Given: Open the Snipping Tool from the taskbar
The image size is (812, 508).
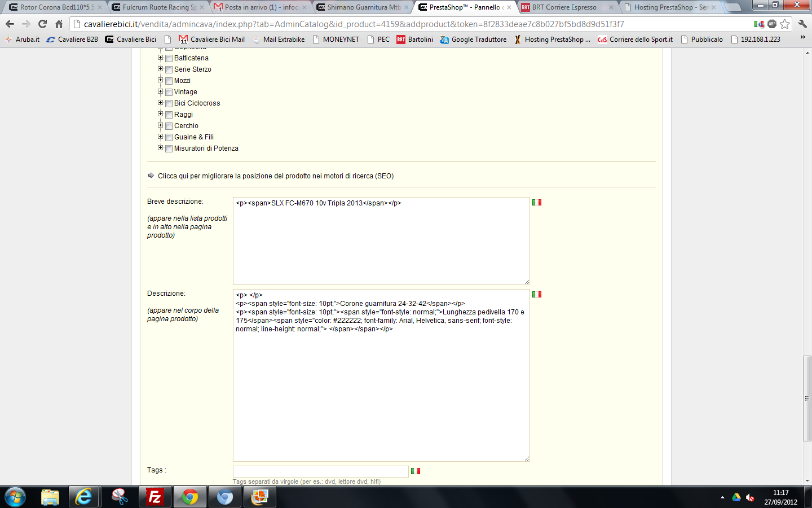Looking at the screenshot, I should point(119,497).
